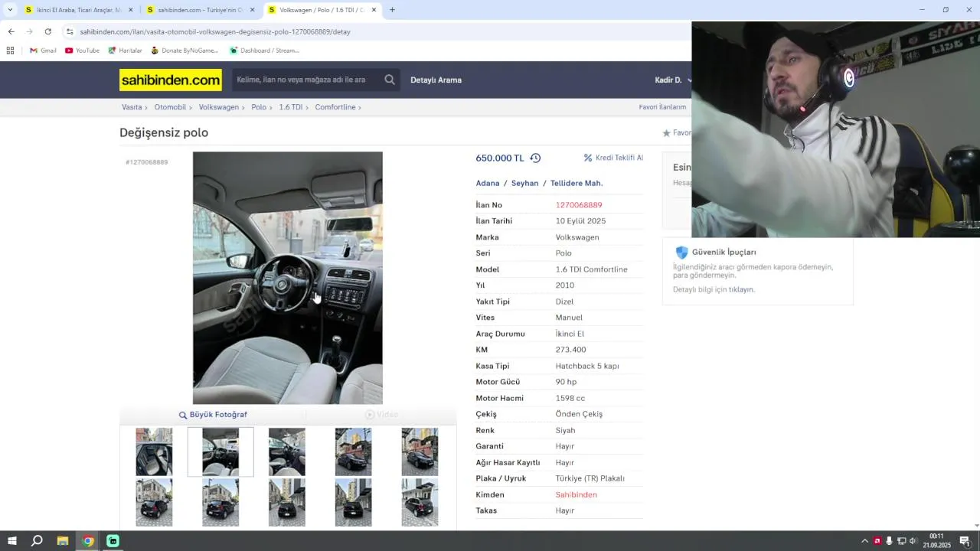980x551 pixels.
Task: Click the Adana location link
Action: (x=488, y=183)
